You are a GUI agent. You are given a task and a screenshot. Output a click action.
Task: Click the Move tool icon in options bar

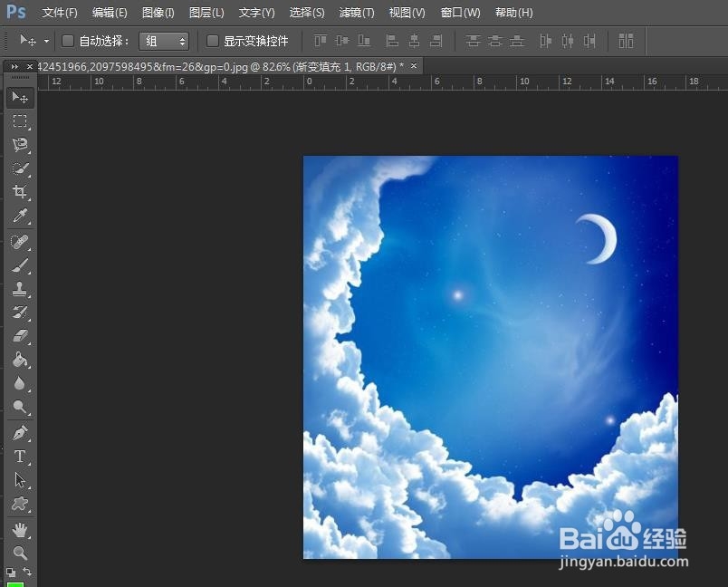point(28,41)
